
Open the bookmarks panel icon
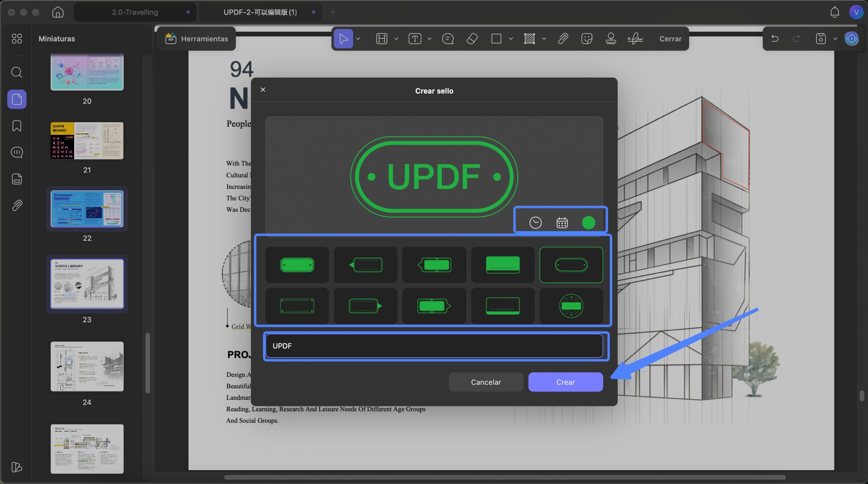click(x=17, y=126)
